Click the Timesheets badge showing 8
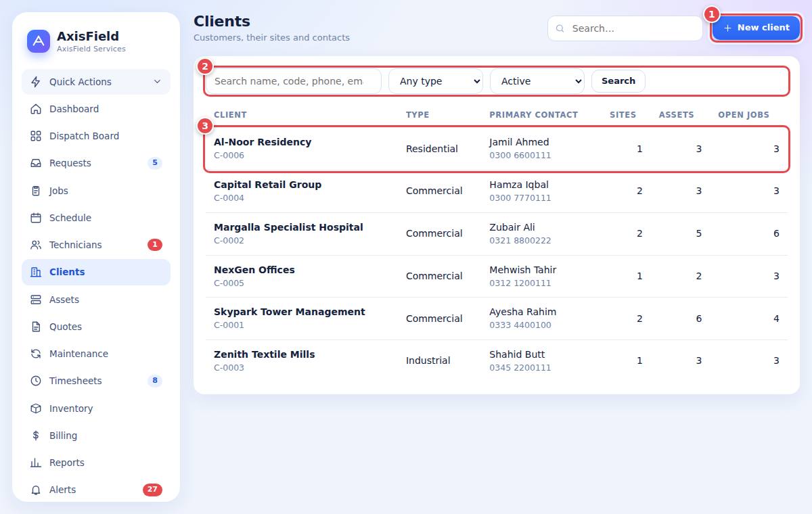The width and height of the screenshot is (812, 514). pos(155,381)
